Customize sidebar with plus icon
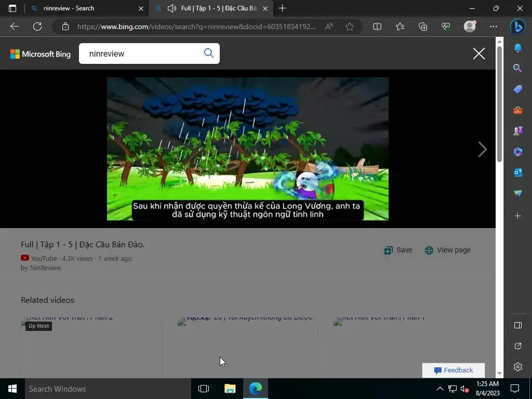 point(518,216)
